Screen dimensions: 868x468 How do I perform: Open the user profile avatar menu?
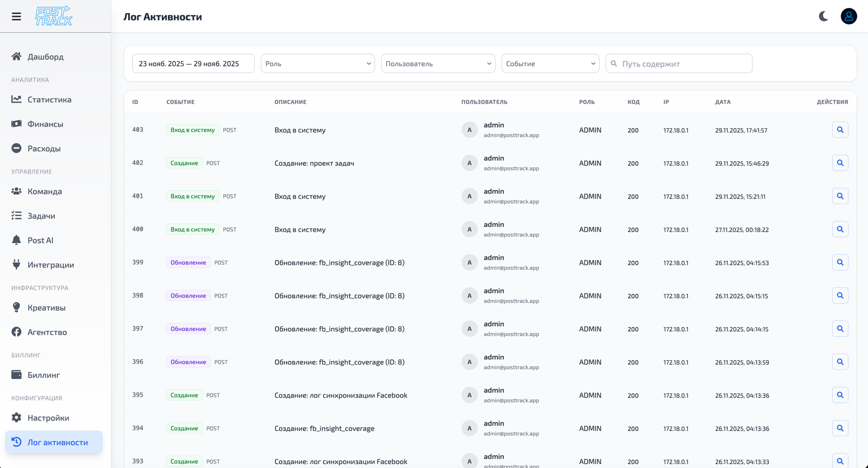pos(849,16)
